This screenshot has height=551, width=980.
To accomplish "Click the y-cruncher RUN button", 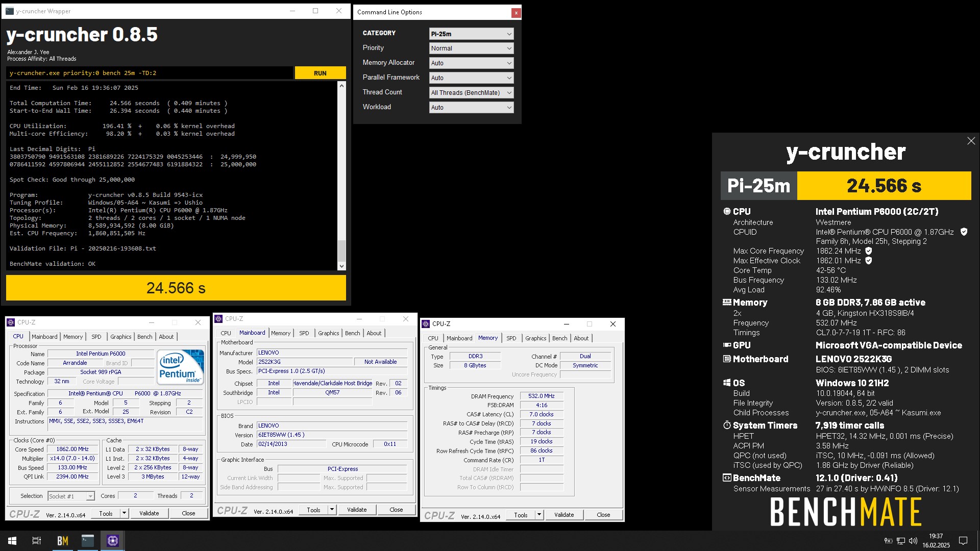I will point(320,73).
